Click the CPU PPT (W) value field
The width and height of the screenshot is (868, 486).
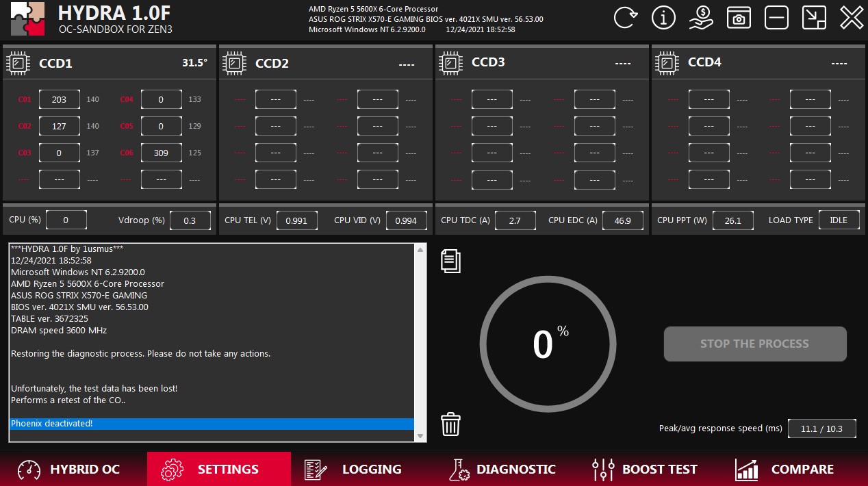click(733, 220)
